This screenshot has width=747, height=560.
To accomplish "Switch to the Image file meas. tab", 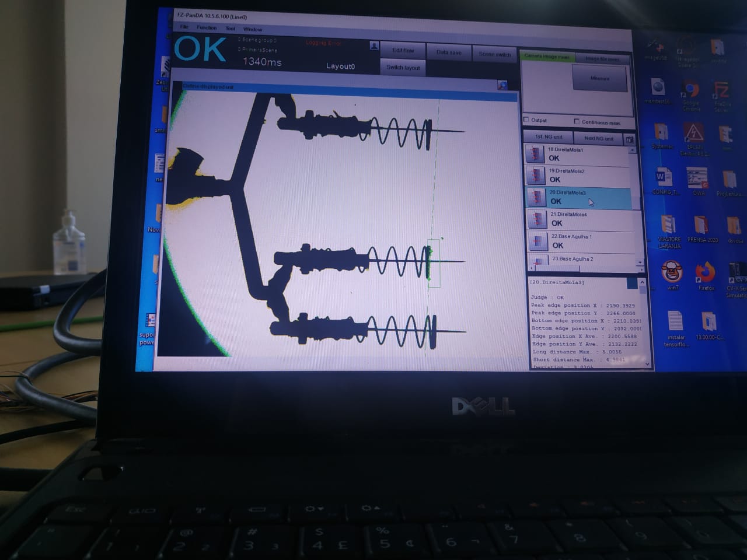I will (x=603, y=58).
